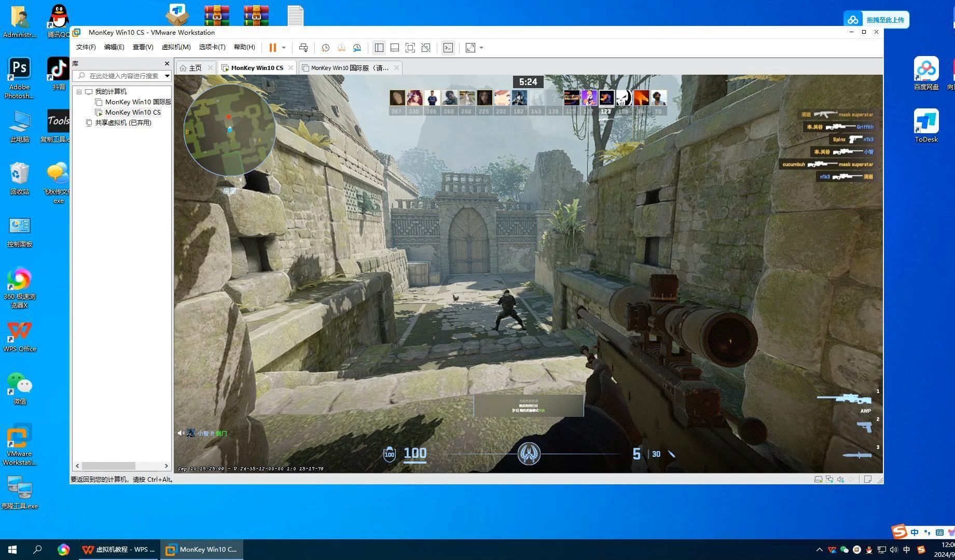Show hidden system tray icons chevron
955x560 pixels.
coord(819,550)
